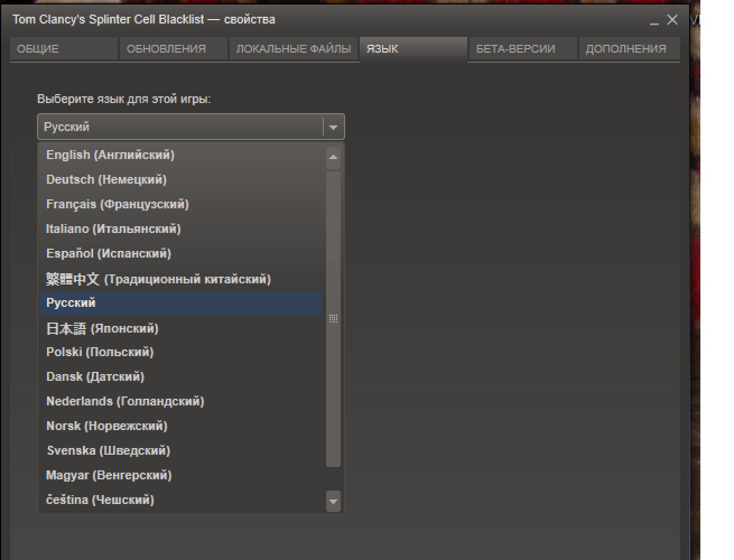Select čeština (Чешский) option
Viewport: 734px width, 560px height.
pyautogui.click(x=180, y=500)
